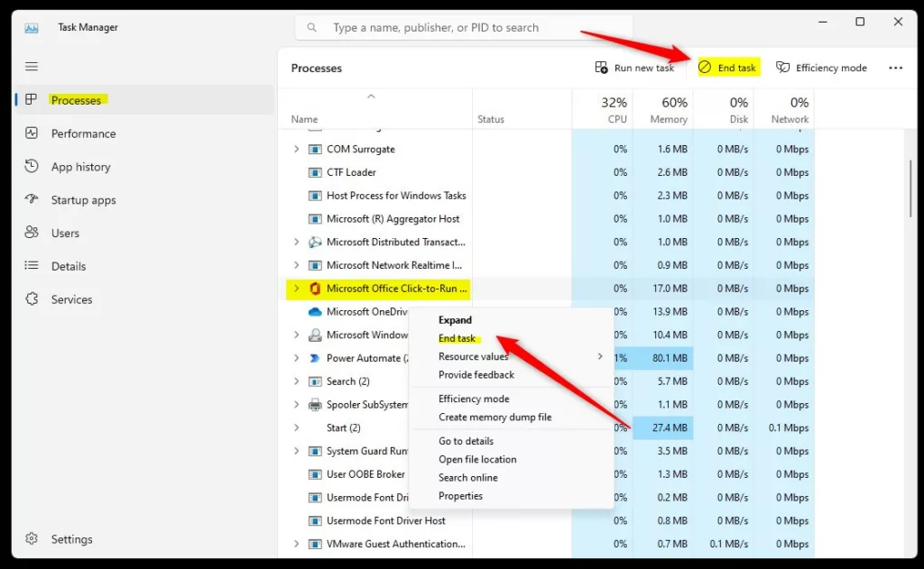Sort by the Memory column header
Screen dimensions: 924x569
(x=663, y=109)
